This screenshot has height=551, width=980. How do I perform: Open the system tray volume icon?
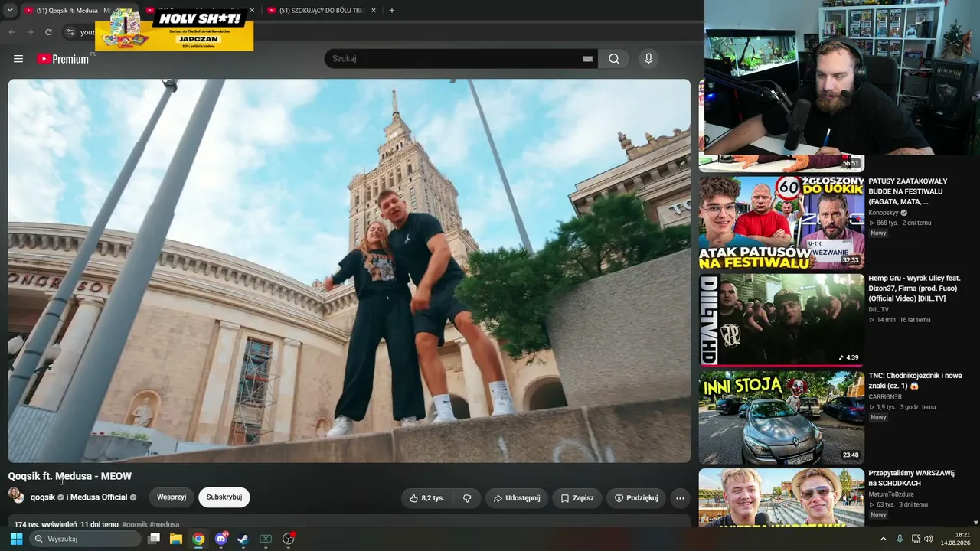tap(929, 539)
